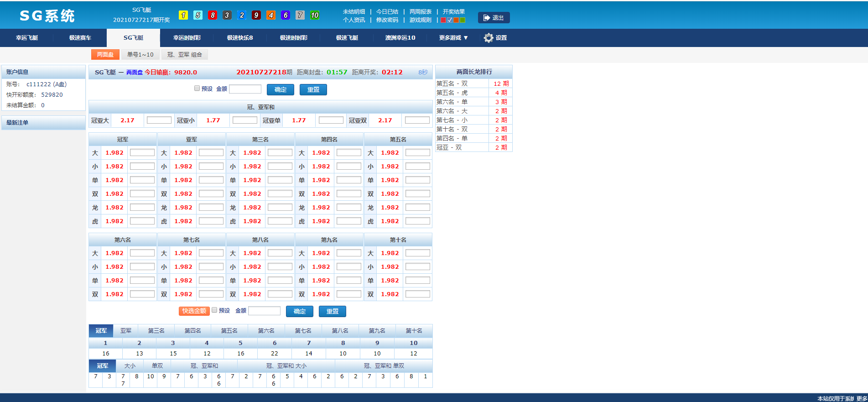The width and height of the screenshot is (868, 402).
Task: Toggle the bottom 预设 checkbox
Action: [214, 310]
